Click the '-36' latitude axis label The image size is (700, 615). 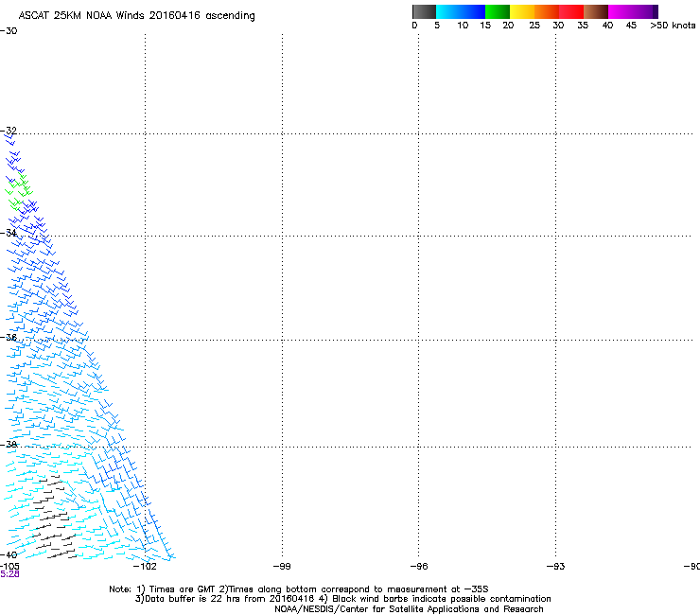pyautogui.click(x=9, y=337)
